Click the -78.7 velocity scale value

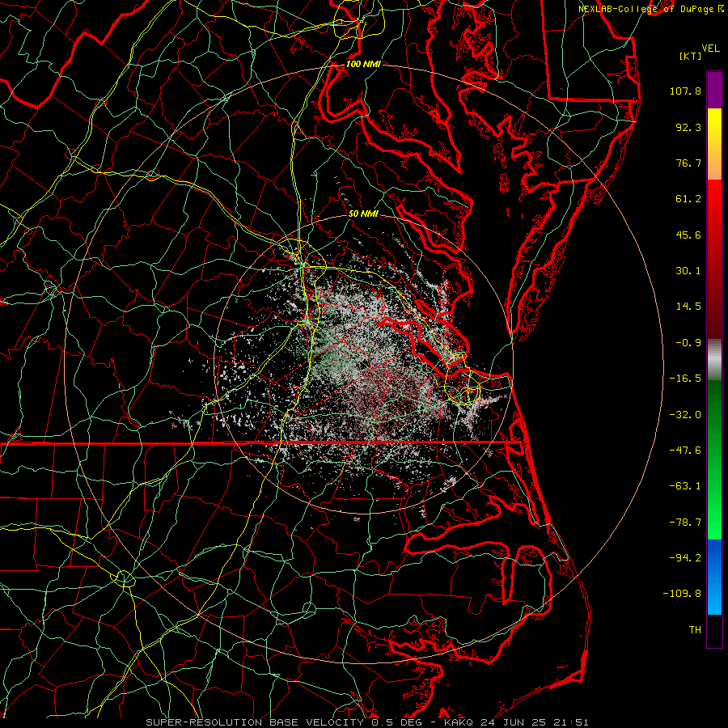click(x=685, y=523)
